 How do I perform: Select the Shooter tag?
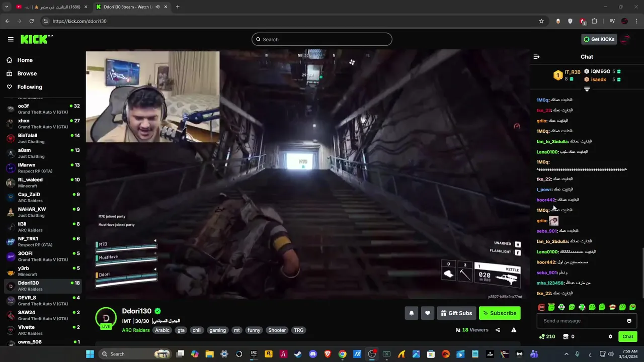point(277,330)
